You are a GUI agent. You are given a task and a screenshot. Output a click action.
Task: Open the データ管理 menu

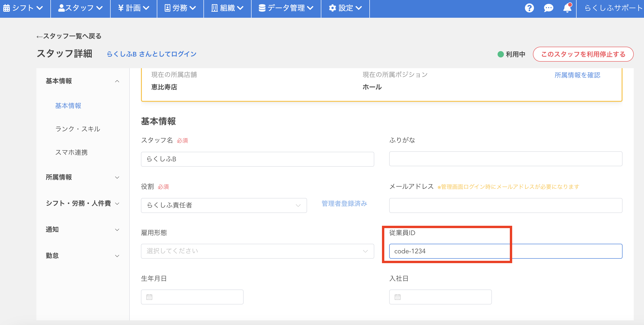pos(286,8)
